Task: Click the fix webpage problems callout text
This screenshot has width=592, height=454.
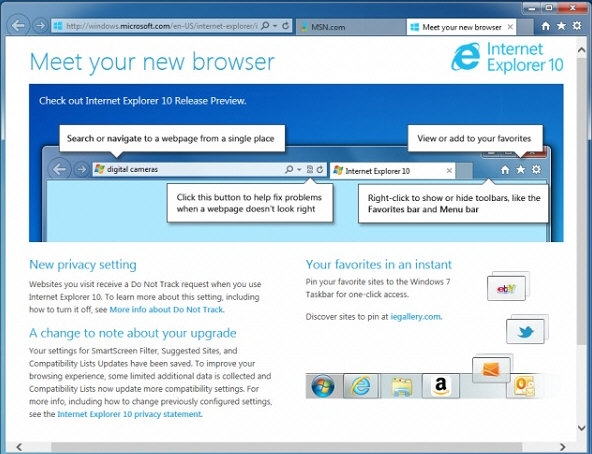Action: pyautogui.click(x=250, y=203)
